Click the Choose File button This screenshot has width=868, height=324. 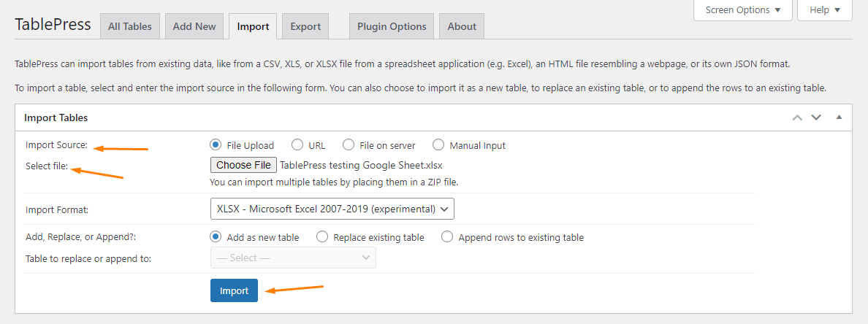tap(244, 165)
